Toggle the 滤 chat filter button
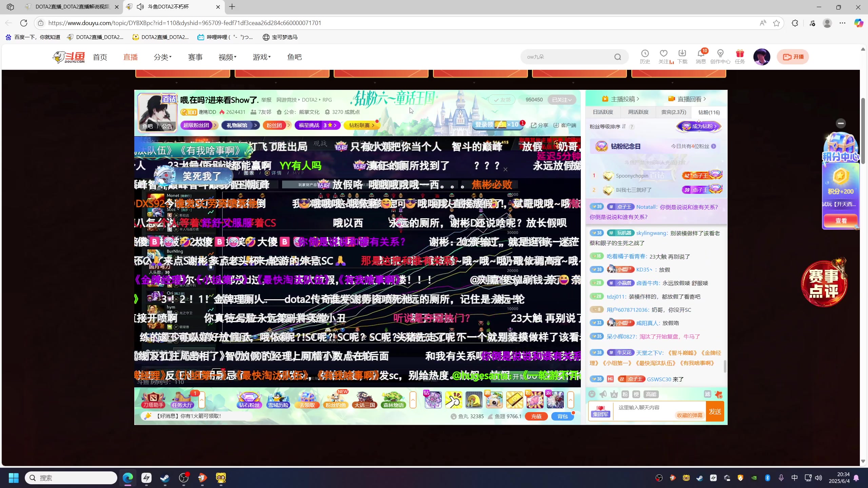The width and height of the screenshot is (868, 488). [x=707, y=394]
